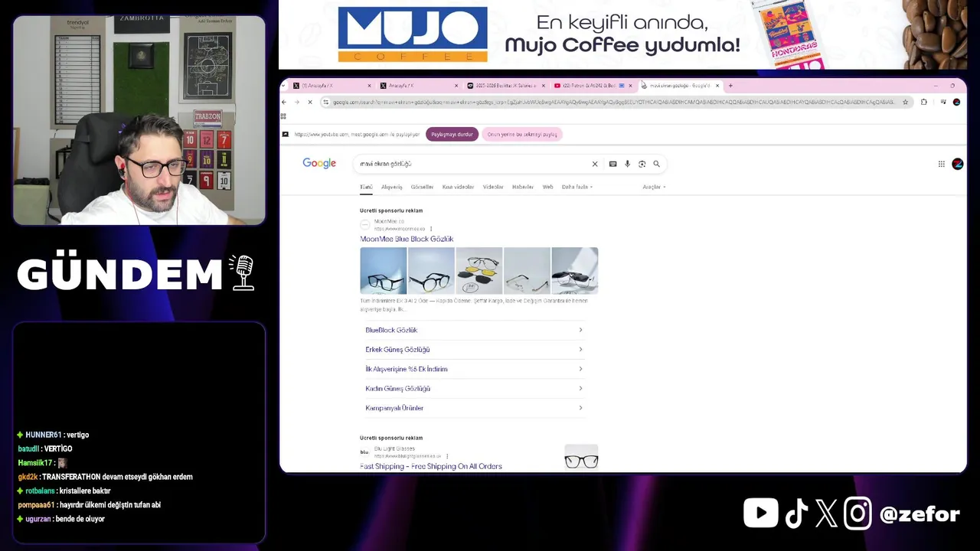Show Haberler results

(x=523, y=187)
